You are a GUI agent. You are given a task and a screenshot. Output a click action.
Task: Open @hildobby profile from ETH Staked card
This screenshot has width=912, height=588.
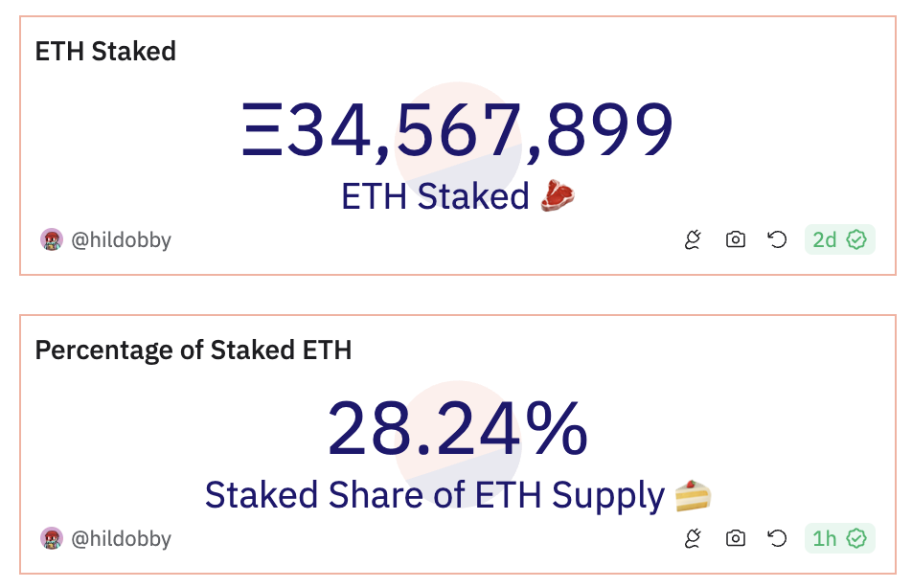pos(120,240)
